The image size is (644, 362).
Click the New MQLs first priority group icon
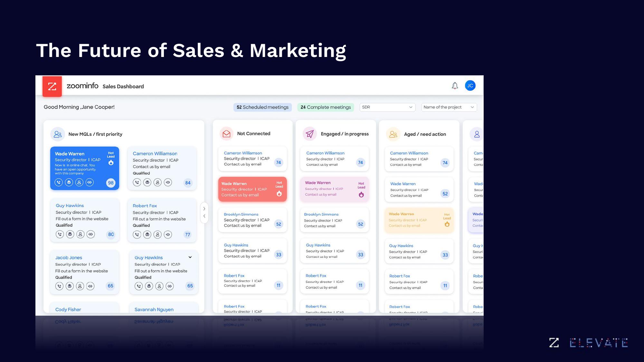(57, 134)
